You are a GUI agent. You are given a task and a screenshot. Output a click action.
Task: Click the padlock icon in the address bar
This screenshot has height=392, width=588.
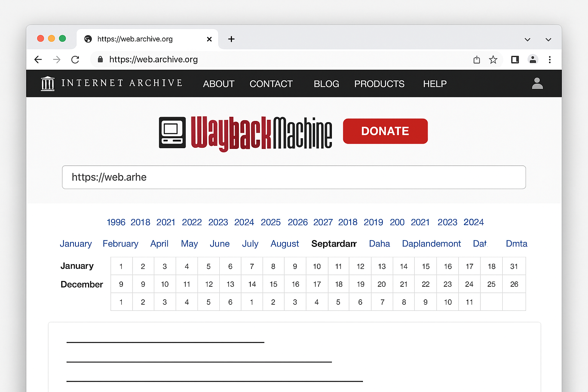pyautogui.click(x=100, y=59)
